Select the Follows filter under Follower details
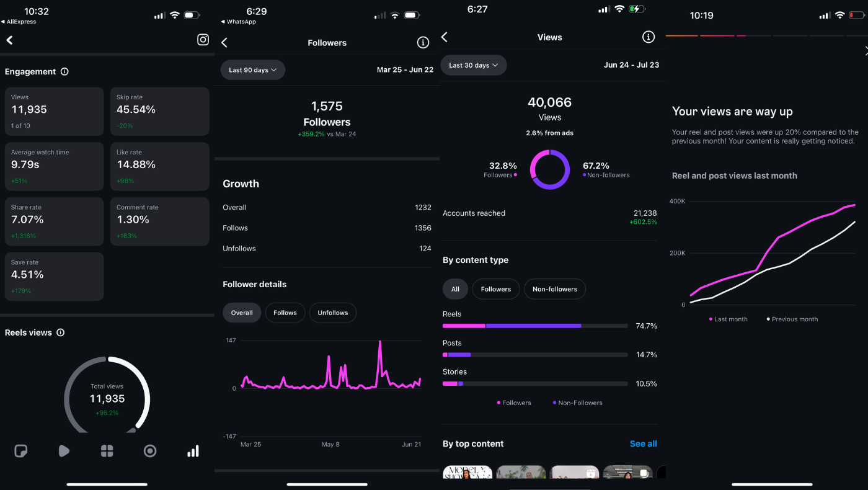This screenshot has width=868, height=490. click(285, 313)
